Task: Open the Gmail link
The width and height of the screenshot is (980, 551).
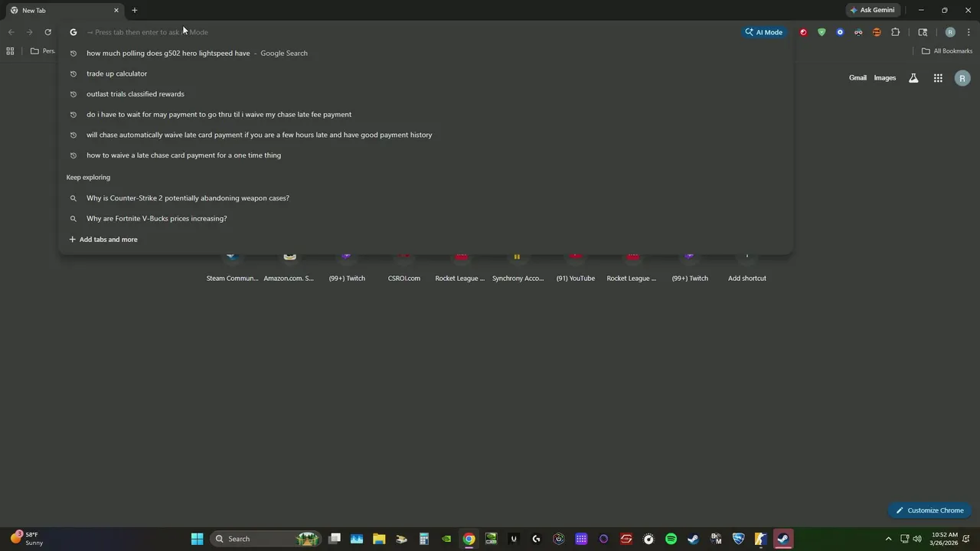Action: coord(857,78)
